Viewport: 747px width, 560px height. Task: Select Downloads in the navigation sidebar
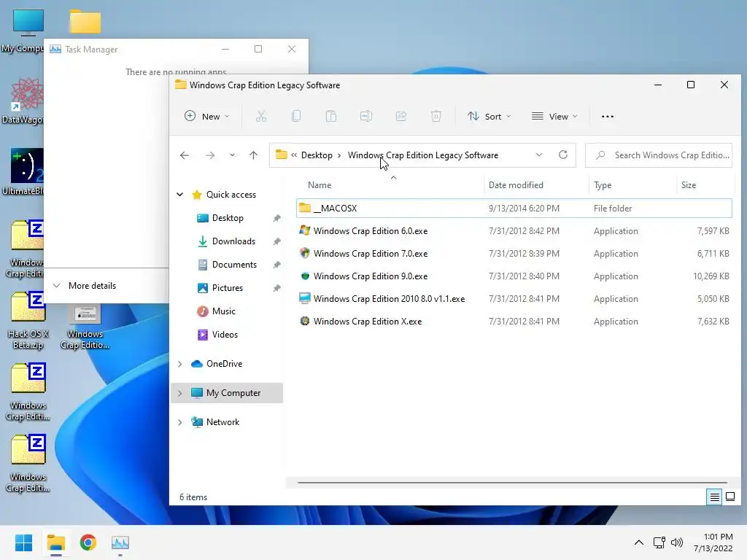[233, 241]
